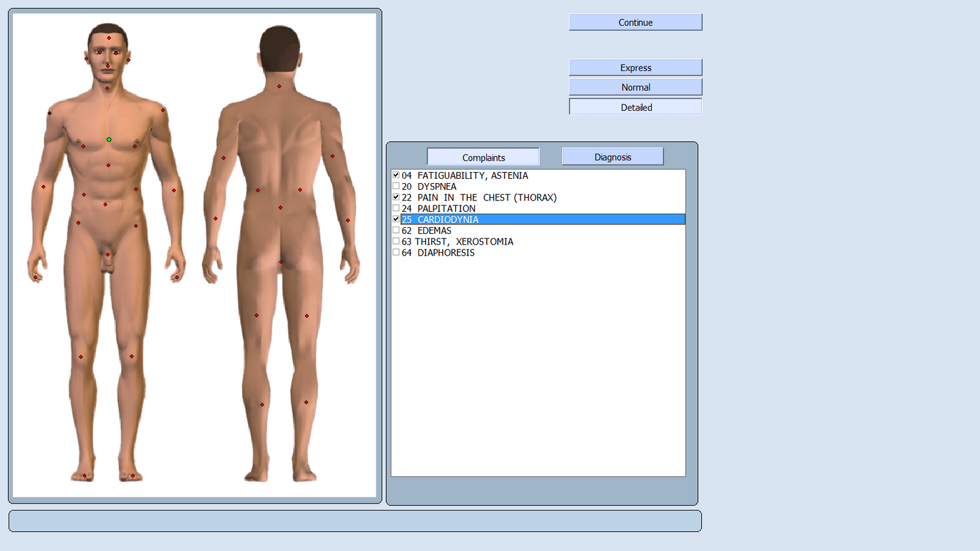980x551 pixels.
Task: Click the solar plexus red marker
Action: pos(108,165)
